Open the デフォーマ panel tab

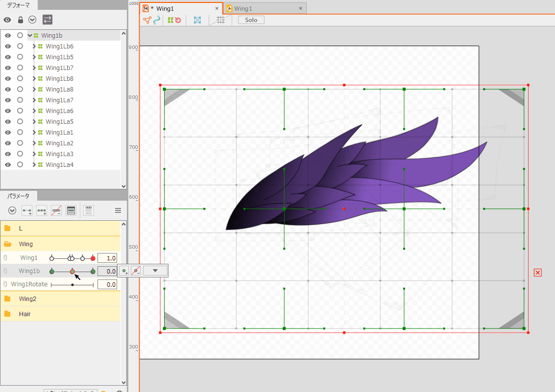tap(19, 5)
